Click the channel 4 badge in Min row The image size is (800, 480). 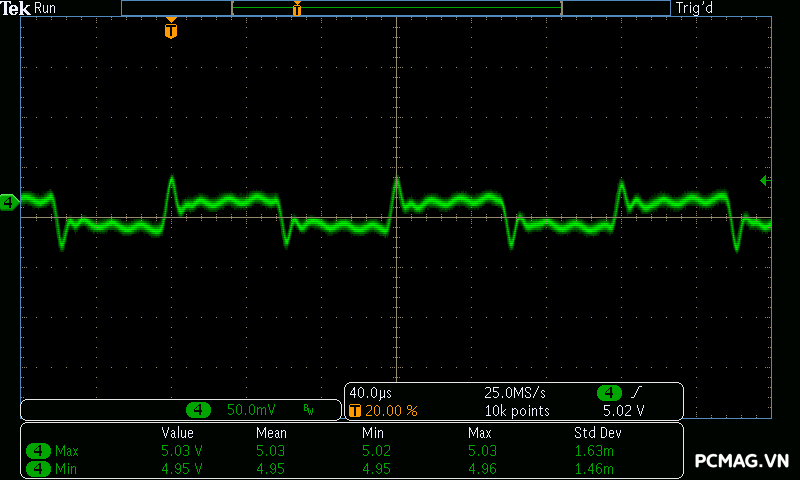pyautogui.click(x=37, y=468)
